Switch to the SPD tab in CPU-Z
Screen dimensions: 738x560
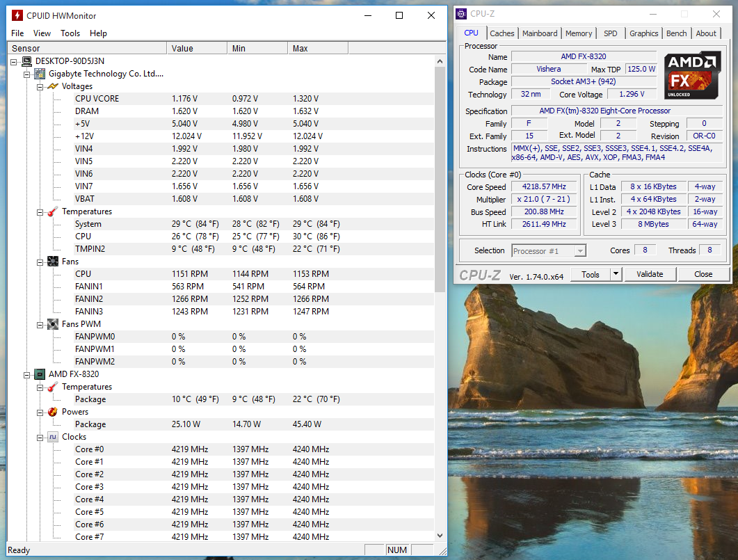point(611,33)
